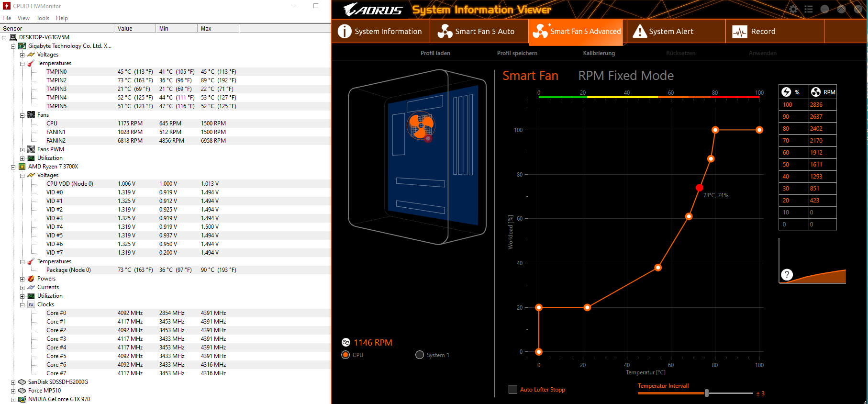The width and height of the screenshot is (868, 404).
Task: Click Kalibrierung button
Action: coord(599,53)
